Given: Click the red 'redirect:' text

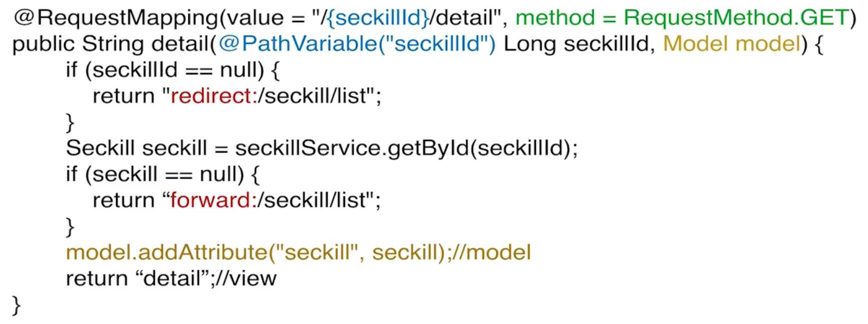Looking at the screenshot, I should click(x=213, y=96).
